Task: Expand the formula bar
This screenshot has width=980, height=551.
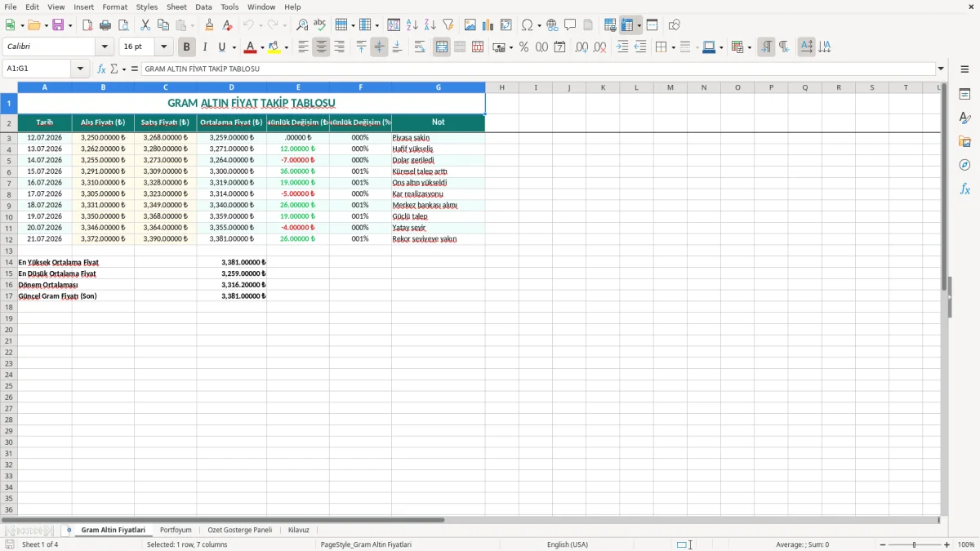Action: [x=941, y=69]
